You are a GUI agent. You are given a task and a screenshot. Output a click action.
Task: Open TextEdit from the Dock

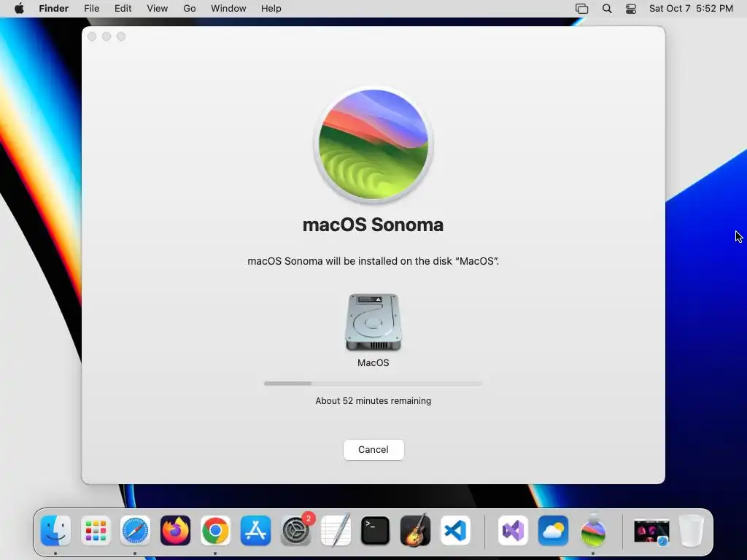pyautogui.click(x=336, y=531)
